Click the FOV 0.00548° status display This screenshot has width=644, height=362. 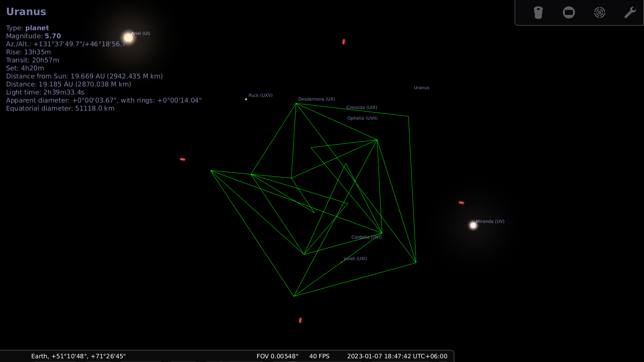click(x=277, y=356)
